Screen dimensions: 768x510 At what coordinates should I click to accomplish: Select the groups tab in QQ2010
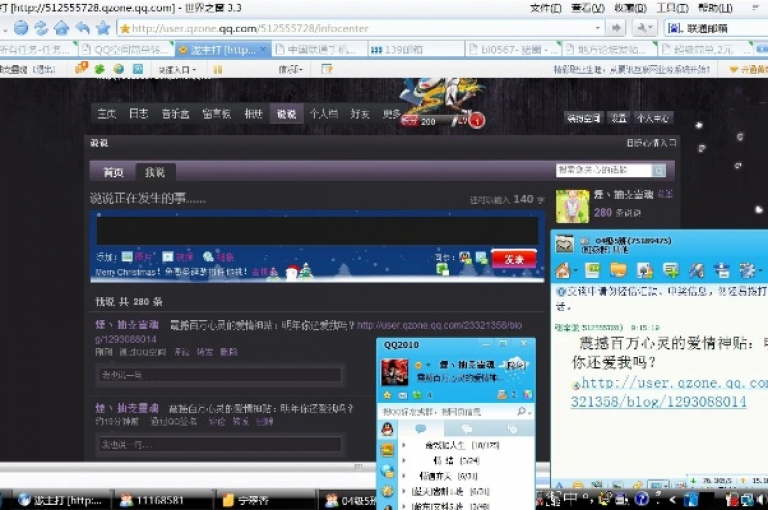tap(466, 429)
